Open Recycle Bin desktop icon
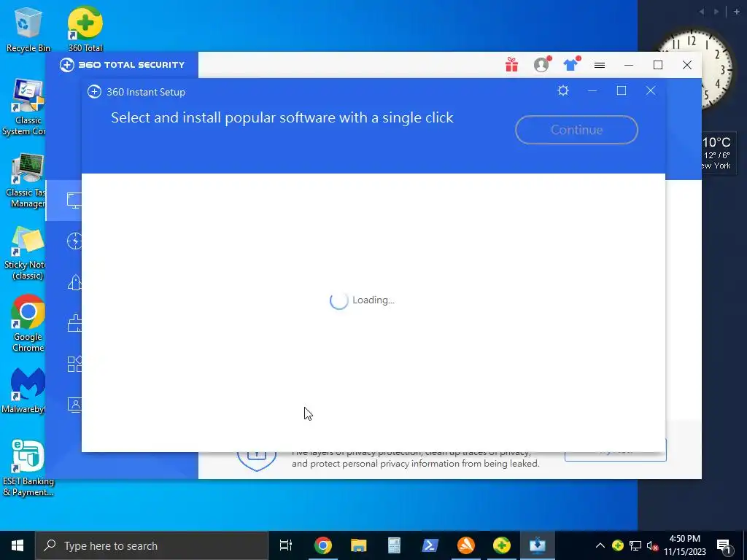This screenshot has height=560, width=747. pos(28,29)
